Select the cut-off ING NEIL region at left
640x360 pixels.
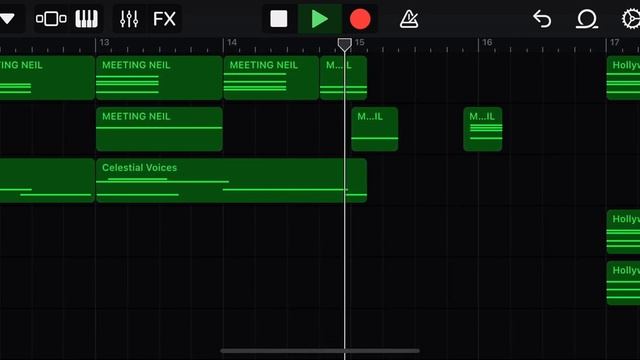click(x=47, y=78)
